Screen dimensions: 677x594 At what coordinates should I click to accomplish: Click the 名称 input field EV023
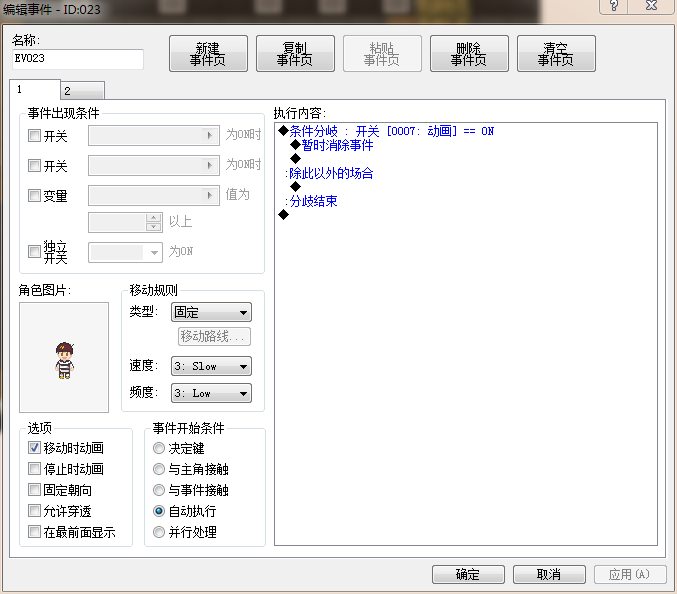pyautogui.click(x=78, y=59)
